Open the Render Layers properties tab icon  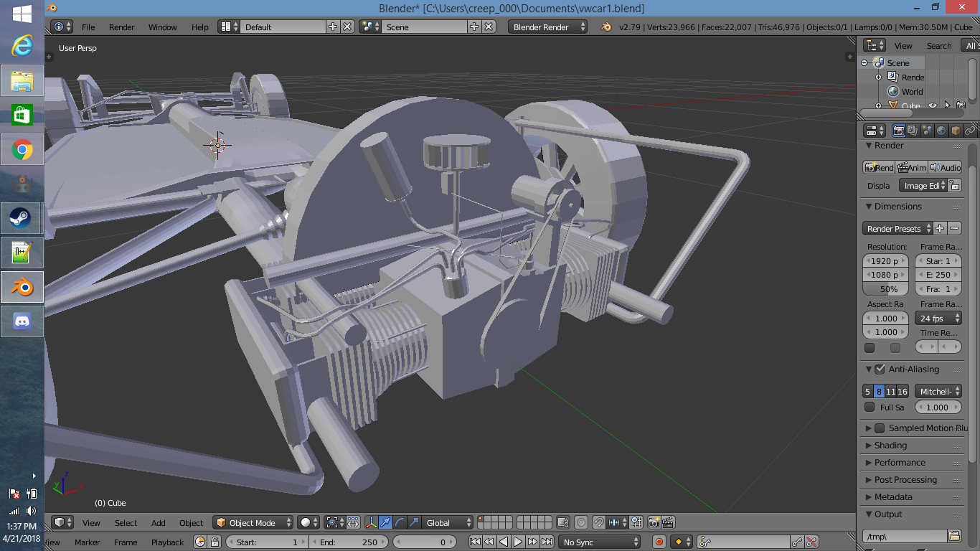913,131
